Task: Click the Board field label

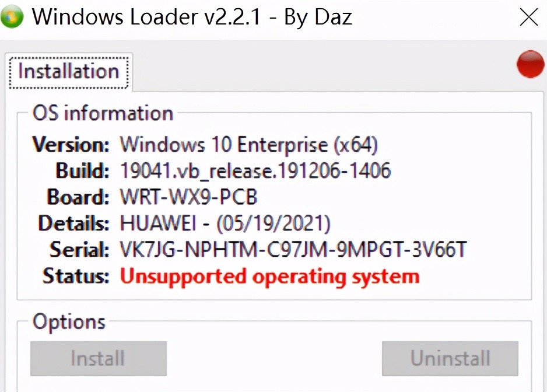Action: pos(78,197)
